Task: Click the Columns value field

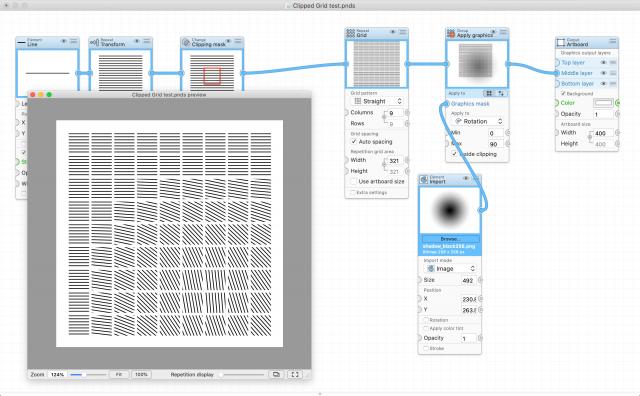Action: tap(394, 113)
